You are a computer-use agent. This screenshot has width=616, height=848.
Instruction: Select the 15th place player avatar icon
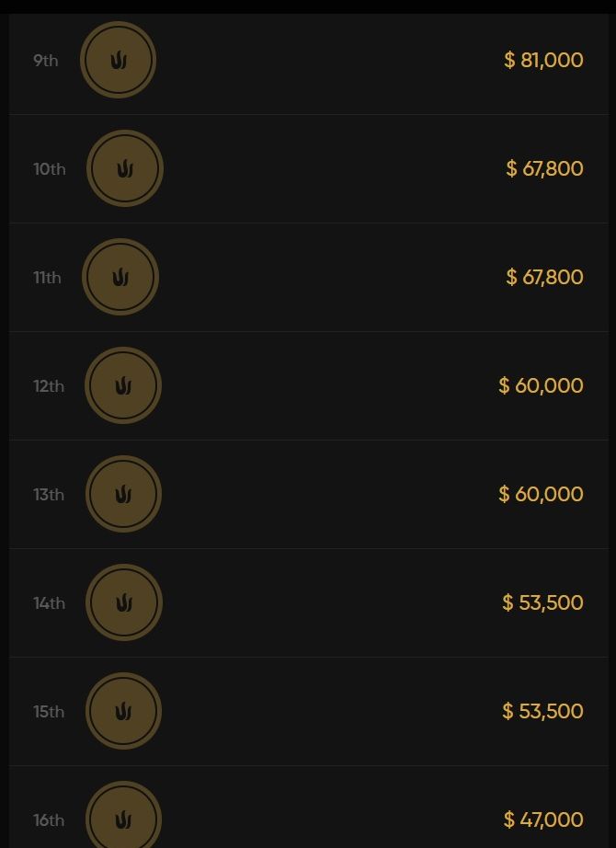click(123, 712)
